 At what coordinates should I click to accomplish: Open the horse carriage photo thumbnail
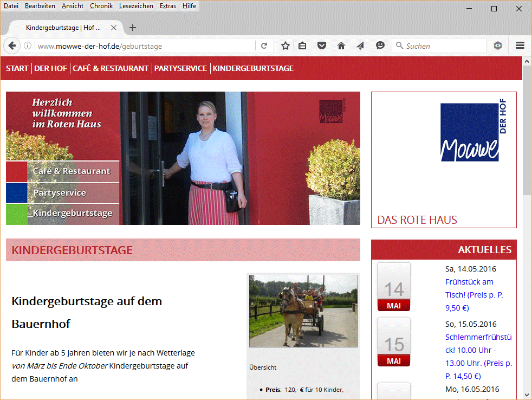click(303, 311)
